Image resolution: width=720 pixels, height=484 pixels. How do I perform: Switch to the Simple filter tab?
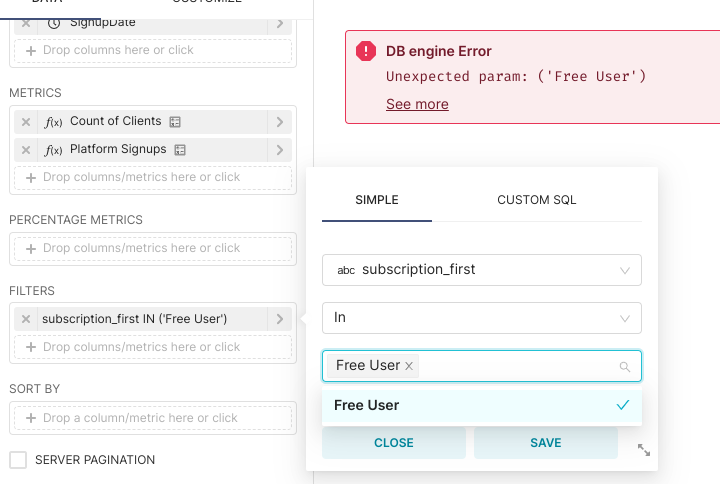click(377, 200)
